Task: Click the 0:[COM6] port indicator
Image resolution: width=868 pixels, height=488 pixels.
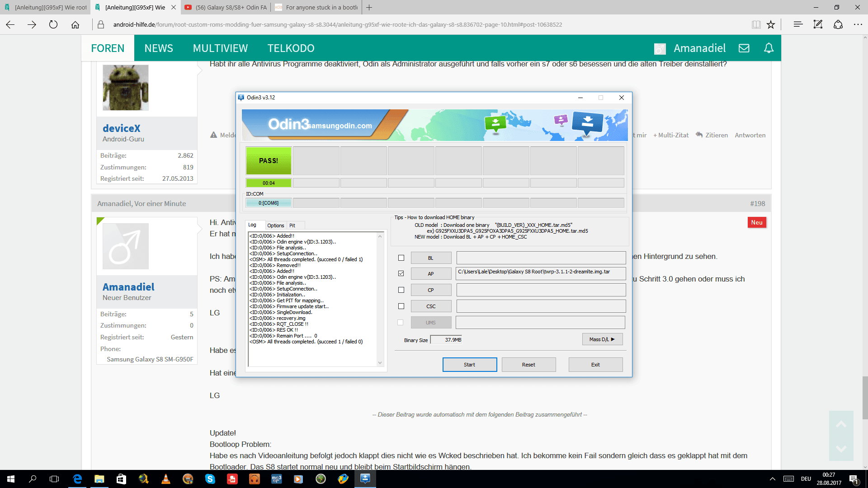Action: coord(269,203)
